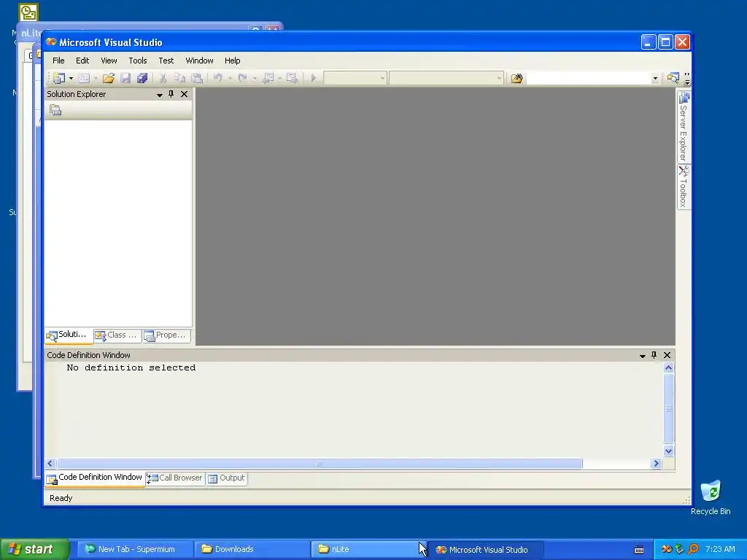Open the Help menu
The height and width of the screenshot is (560, 747).
point(233,61)
